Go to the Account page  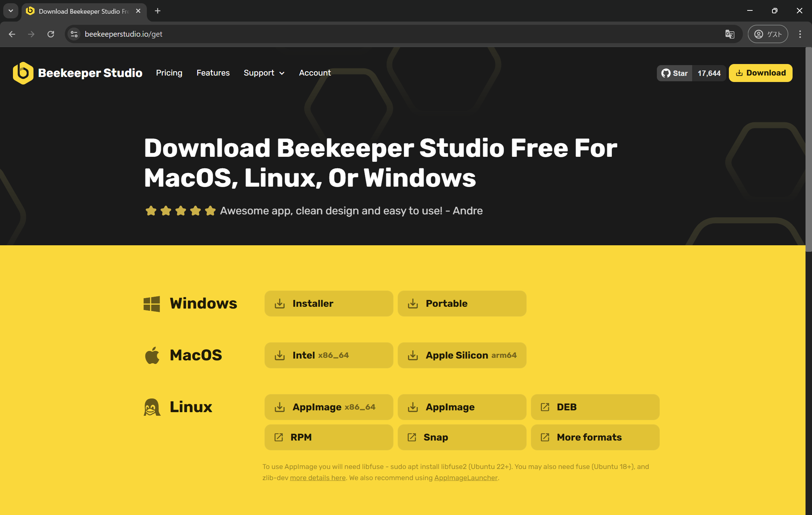(x=315, y=73)
